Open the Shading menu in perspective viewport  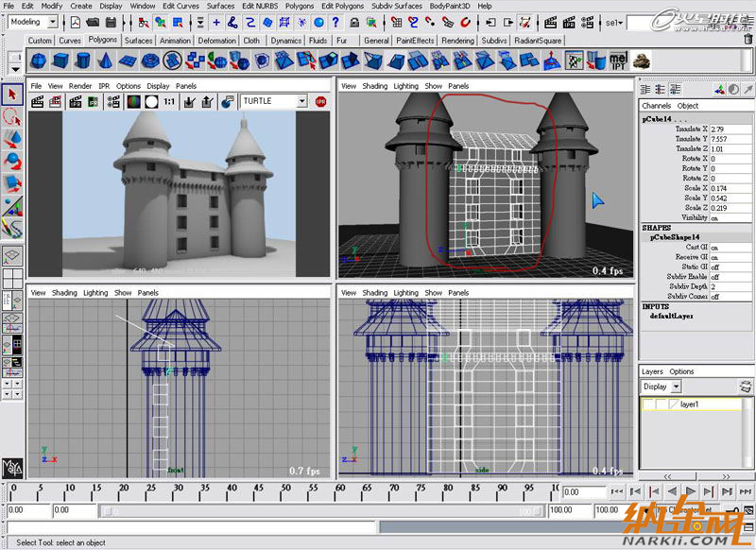[x=375, y=86]
